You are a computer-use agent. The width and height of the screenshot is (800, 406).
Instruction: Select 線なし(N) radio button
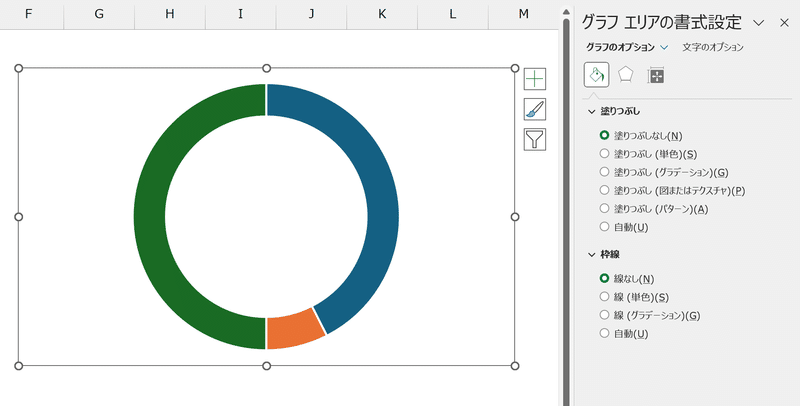point(605,278)
